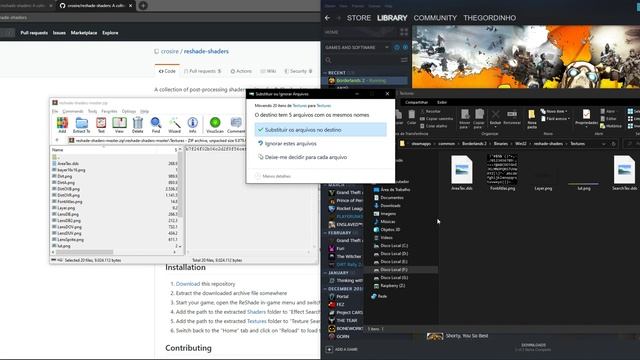Choose Substituir os arquivos no destino
This screenshot has width=640, height=360.
tap(320, 130)
